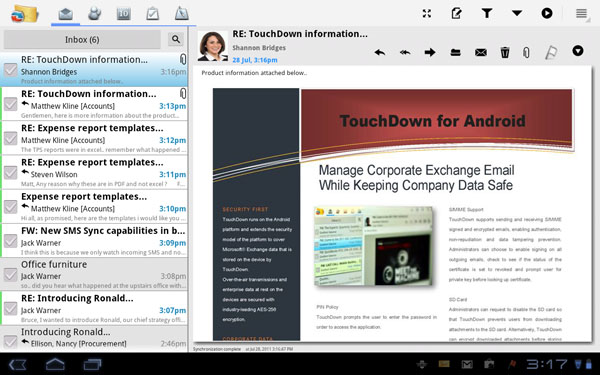This screenshot has width=600, height=375.
Task: Switch to the Contacts tab
Action: [x=95, y=14]
